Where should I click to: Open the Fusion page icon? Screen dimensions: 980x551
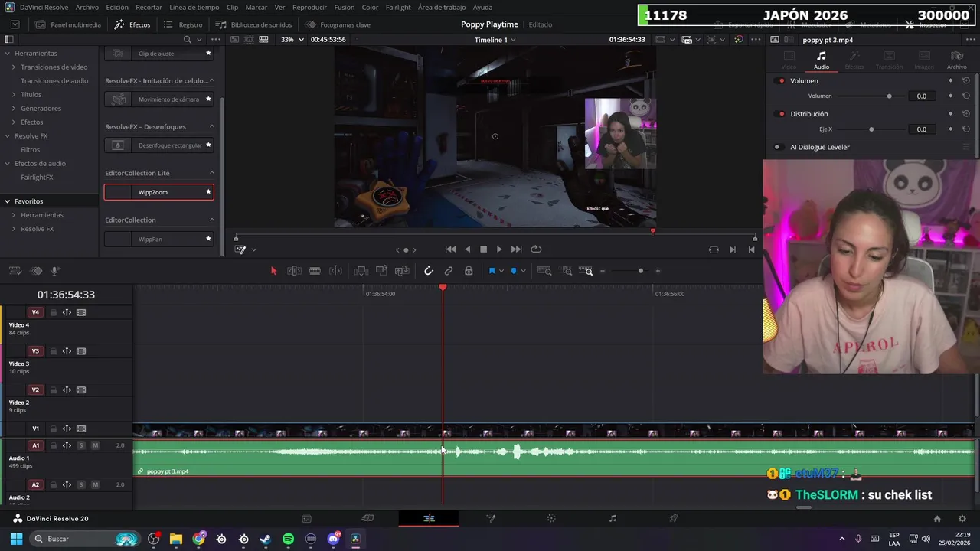[x=491, y=518]
